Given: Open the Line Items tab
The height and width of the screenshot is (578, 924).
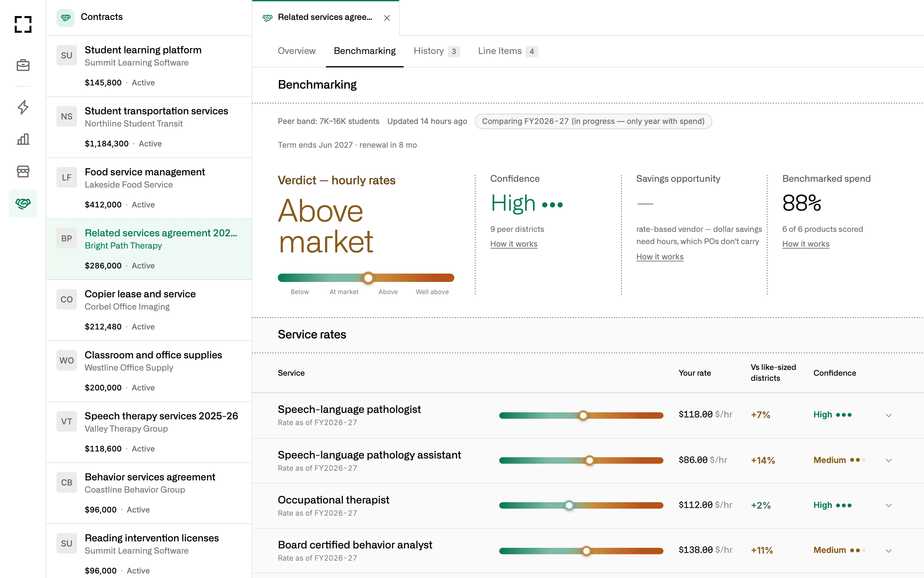Looking at the screenshot, I should 508,51.
